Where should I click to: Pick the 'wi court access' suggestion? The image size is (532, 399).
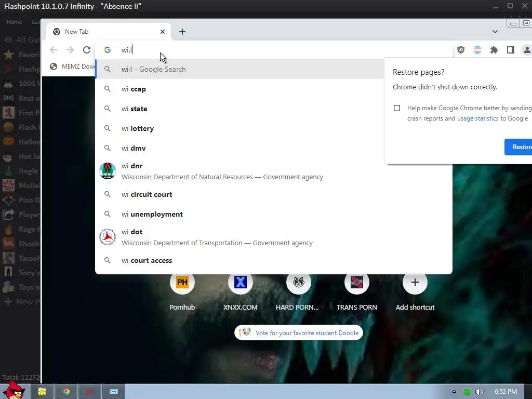[274, 260]
